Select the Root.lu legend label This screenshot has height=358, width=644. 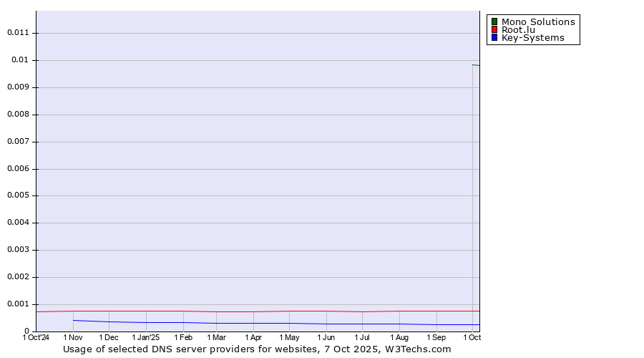[518, 30]
